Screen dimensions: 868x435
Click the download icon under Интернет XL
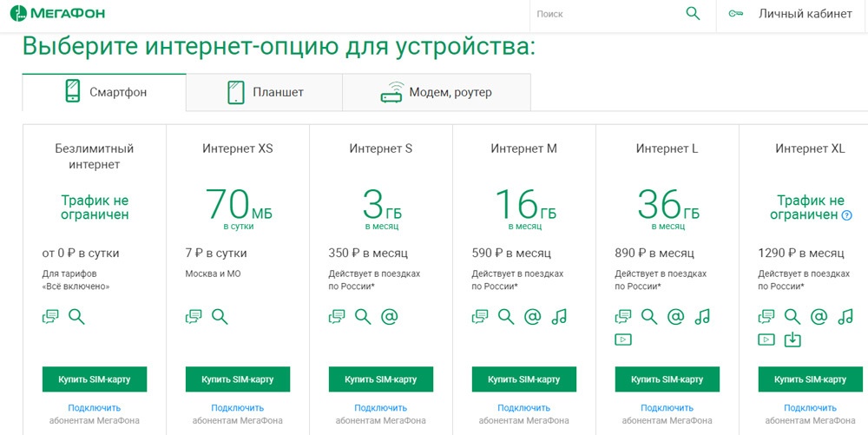pyautogui.click(x=792, y=339)
